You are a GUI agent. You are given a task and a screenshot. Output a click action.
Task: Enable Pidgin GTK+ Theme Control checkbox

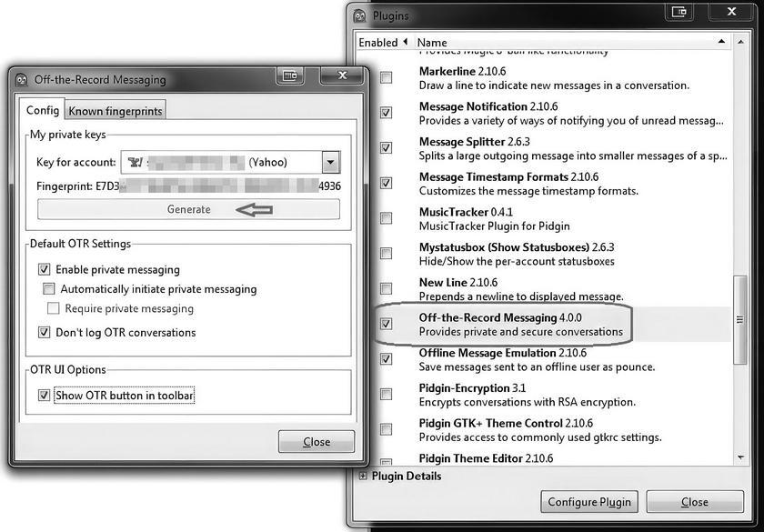tap(386, 429)
